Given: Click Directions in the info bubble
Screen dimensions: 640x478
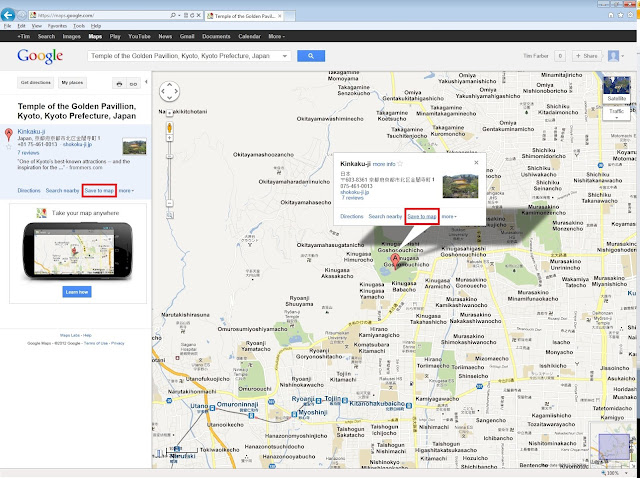Looking at the screenshot, I should tap(351, 216).
